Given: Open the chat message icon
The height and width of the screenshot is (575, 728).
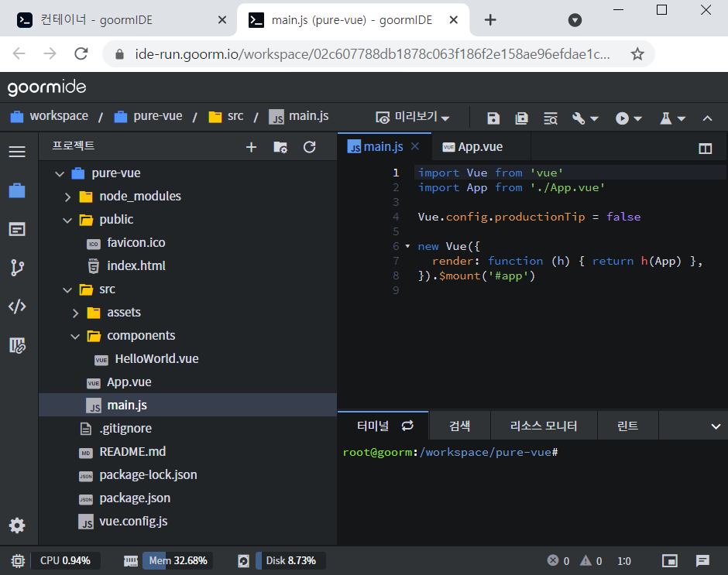Looking at the screenshot, I should pyautogui.click(x=702, y=560).
